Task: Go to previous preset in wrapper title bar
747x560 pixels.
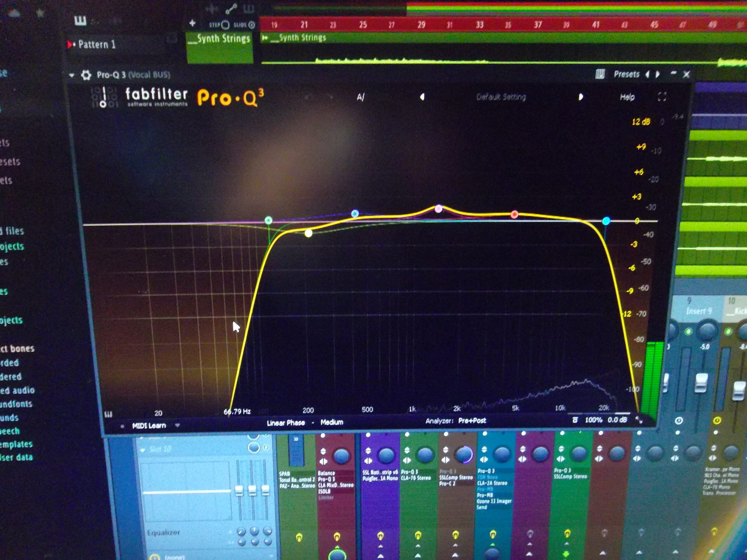Action: (x=647, y=74)
